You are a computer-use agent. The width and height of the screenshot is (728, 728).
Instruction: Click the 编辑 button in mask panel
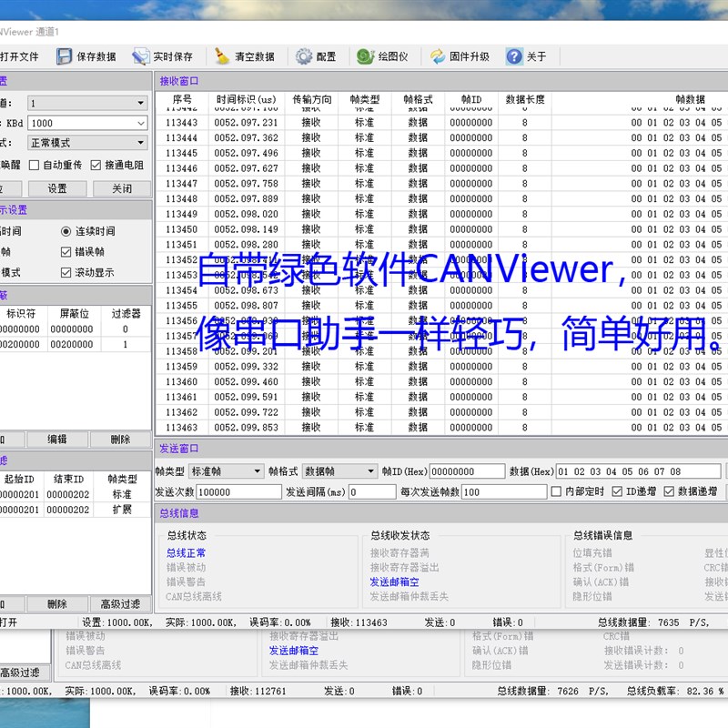tap(57, 440)
